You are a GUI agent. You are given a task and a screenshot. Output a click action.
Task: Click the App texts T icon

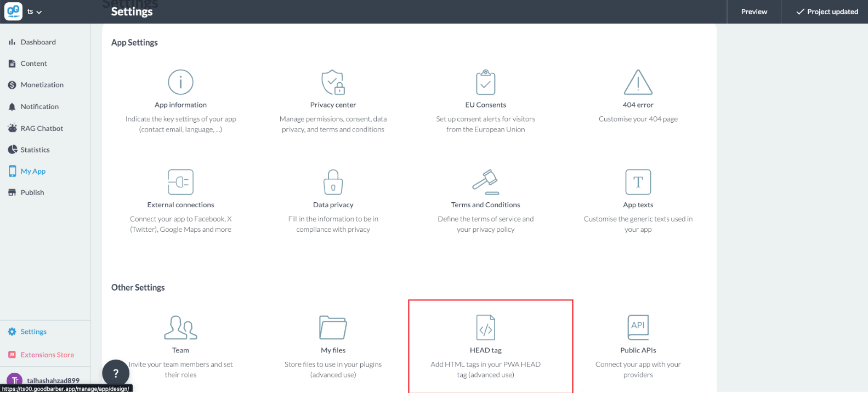638,182
